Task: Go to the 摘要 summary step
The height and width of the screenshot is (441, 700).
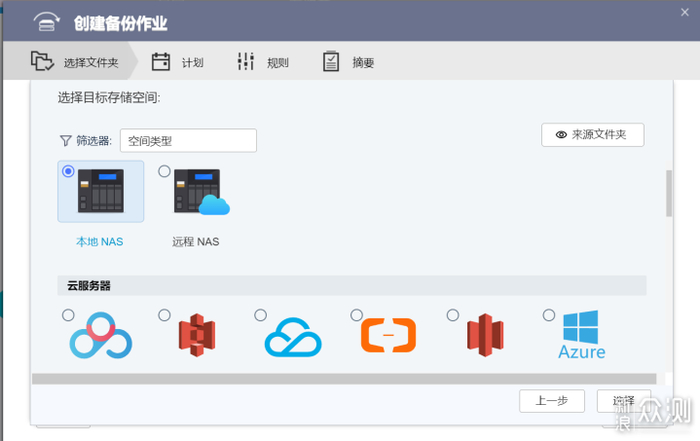Action: tap(348, 62)
